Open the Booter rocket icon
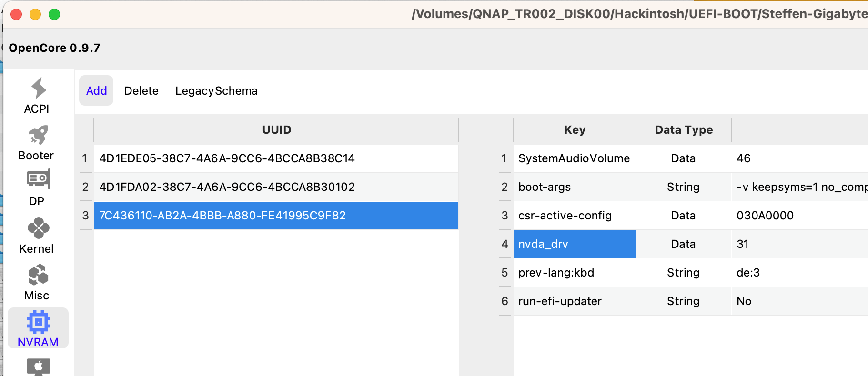868x376 pixels. pos(38,135)
